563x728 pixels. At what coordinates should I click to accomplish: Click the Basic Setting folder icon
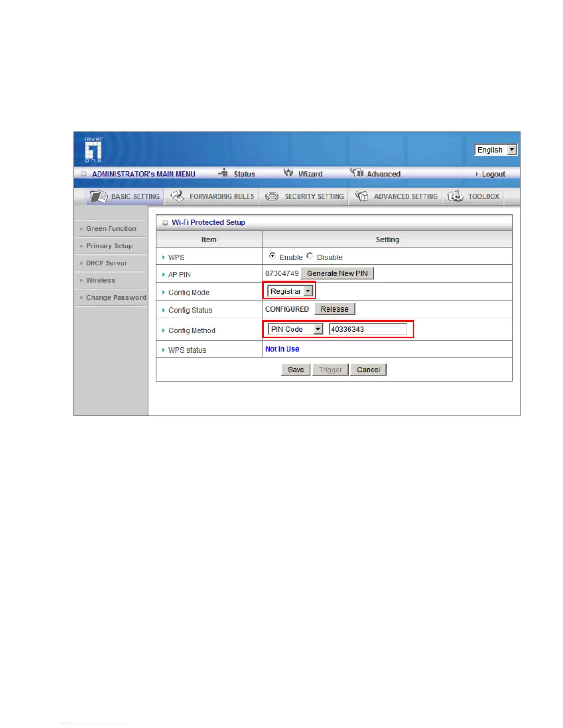pyautogui.click(x=98, y=196)
